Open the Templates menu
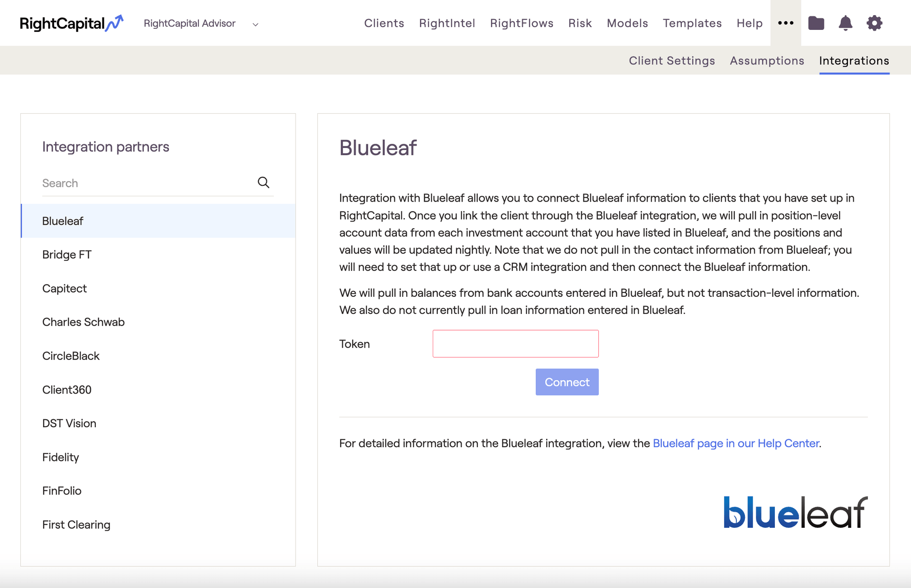This screenshot has height=588, width=911. (x=692, y=23)
